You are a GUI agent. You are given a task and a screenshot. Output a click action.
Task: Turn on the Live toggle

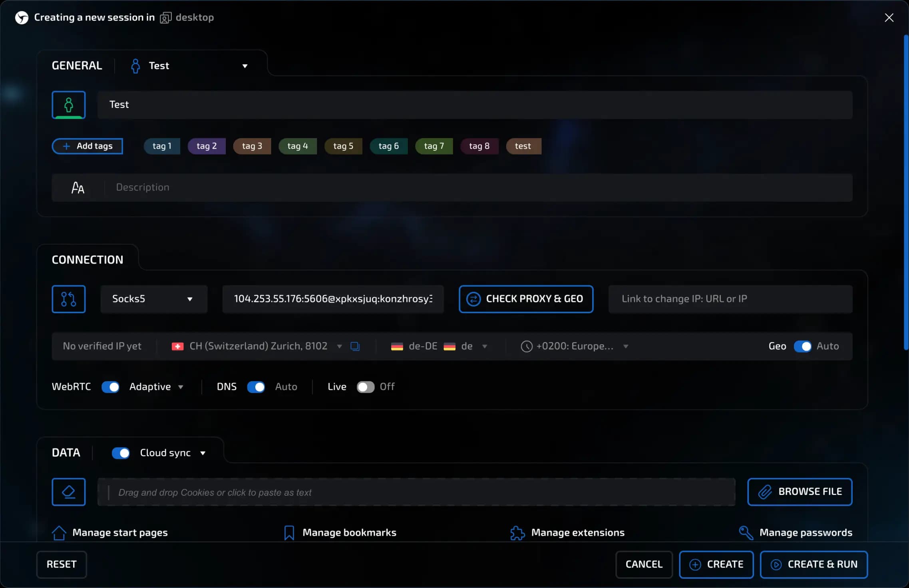click(x=365, y=387)
